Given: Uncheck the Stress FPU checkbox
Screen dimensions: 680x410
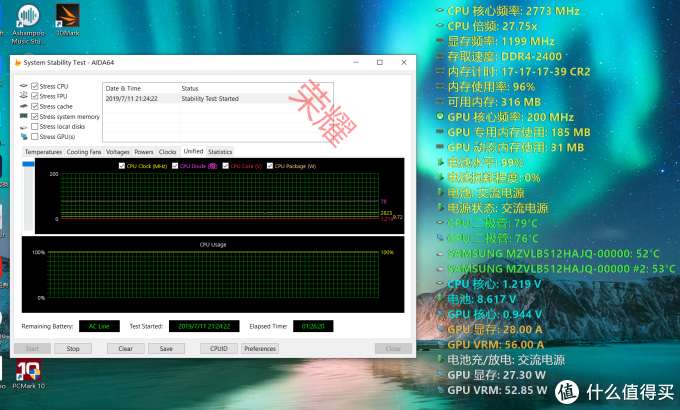Looking at the screenshot, I should [35, 96].
